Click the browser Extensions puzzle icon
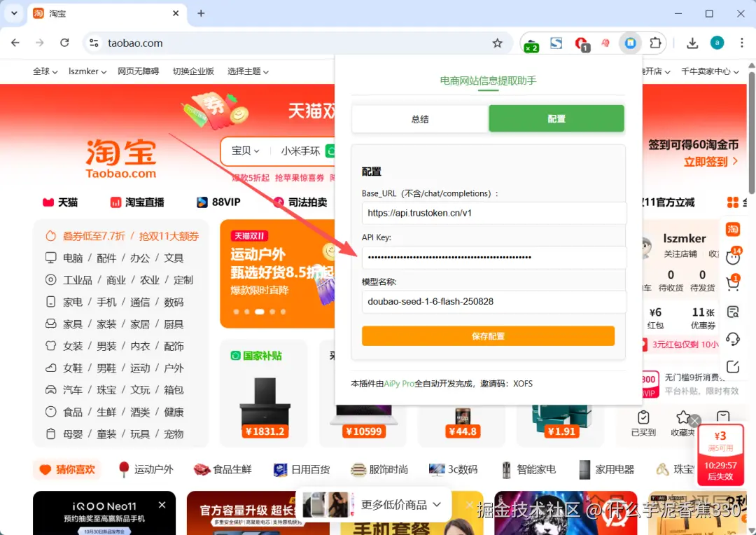756x535 pixels. 656,43
